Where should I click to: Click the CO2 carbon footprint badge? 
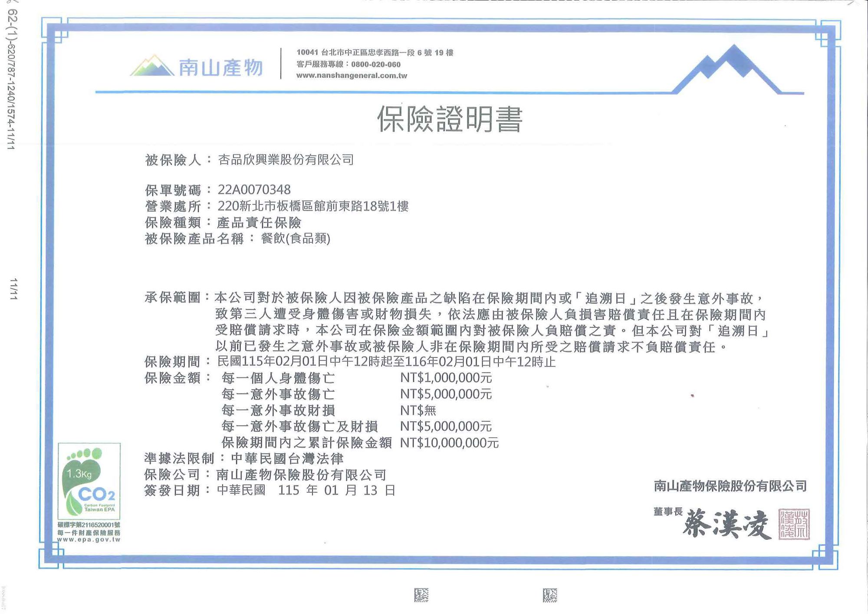click(89, 481)
